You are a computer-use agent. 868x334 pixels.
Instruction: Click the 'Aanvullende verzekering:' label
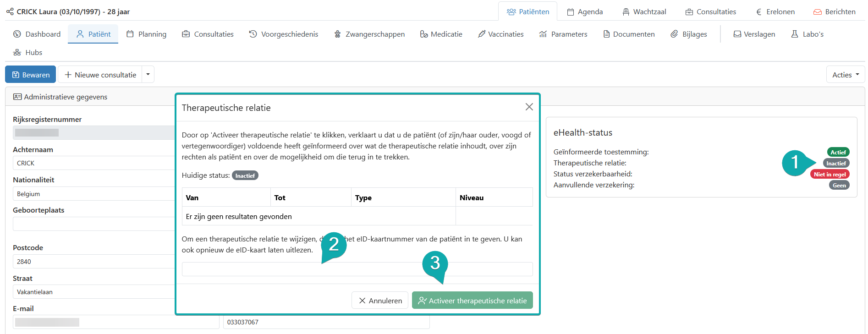[594, 185]
